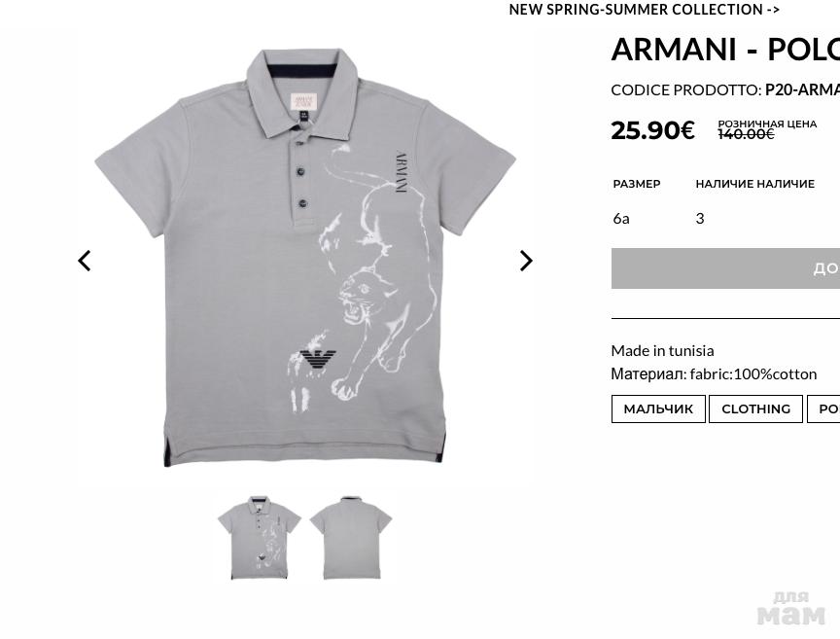Click the crossed-out 140.00€ retail price
This screenshot has height=639, width=840.
pyautogui.click(x=746, y=134)
